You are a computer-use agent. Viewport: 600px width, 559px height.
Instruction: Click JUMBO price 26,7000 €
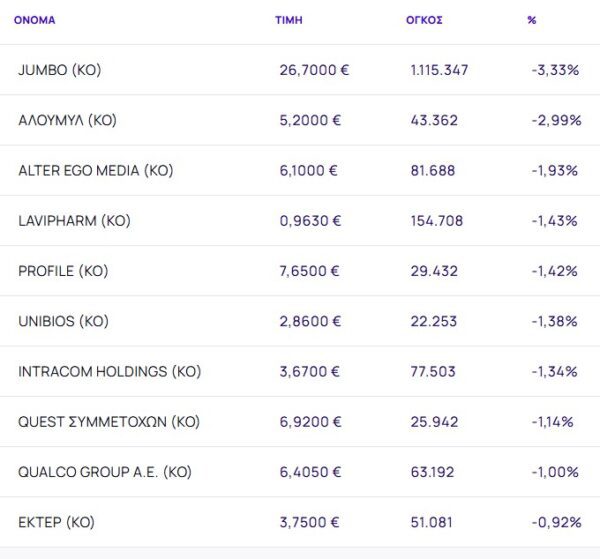[314, 70]
